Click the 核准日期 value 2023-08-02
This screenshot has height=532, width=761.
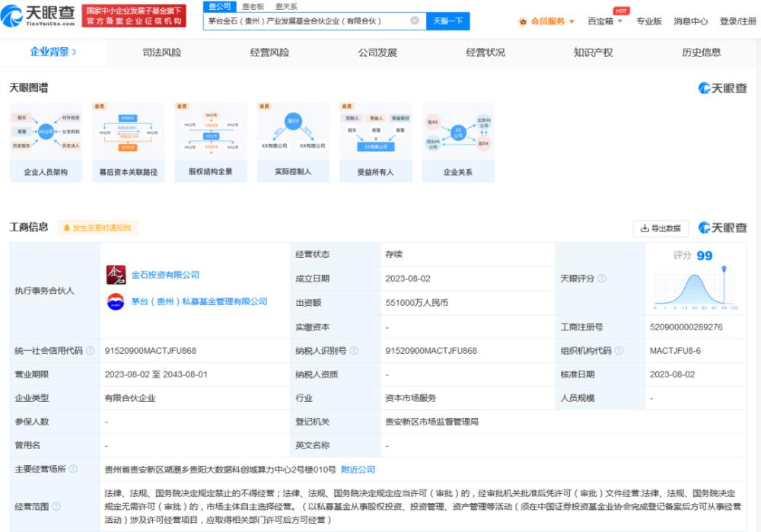[672, 374]
